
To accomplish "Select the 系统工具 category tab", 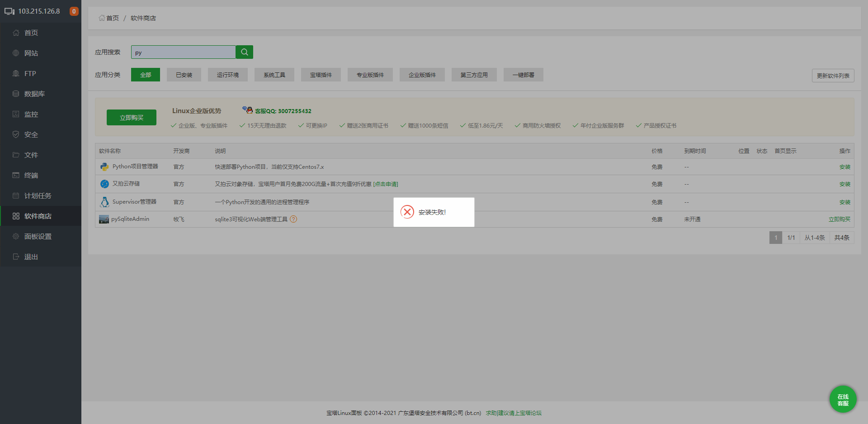I will (274, 75).
